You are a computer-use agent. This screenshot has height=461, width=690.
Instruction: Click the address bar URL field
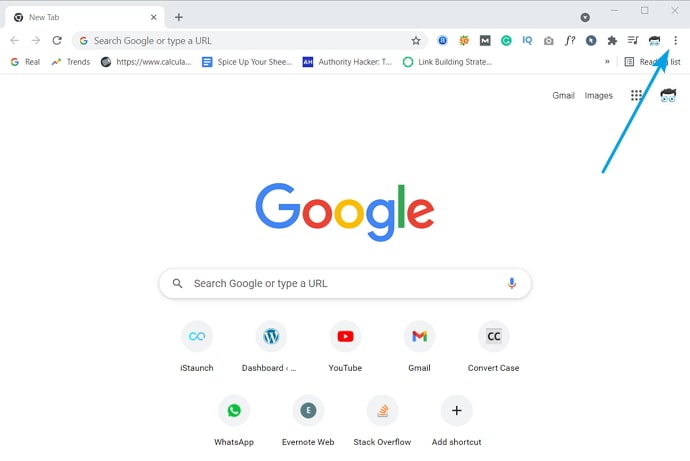(250, 41)
